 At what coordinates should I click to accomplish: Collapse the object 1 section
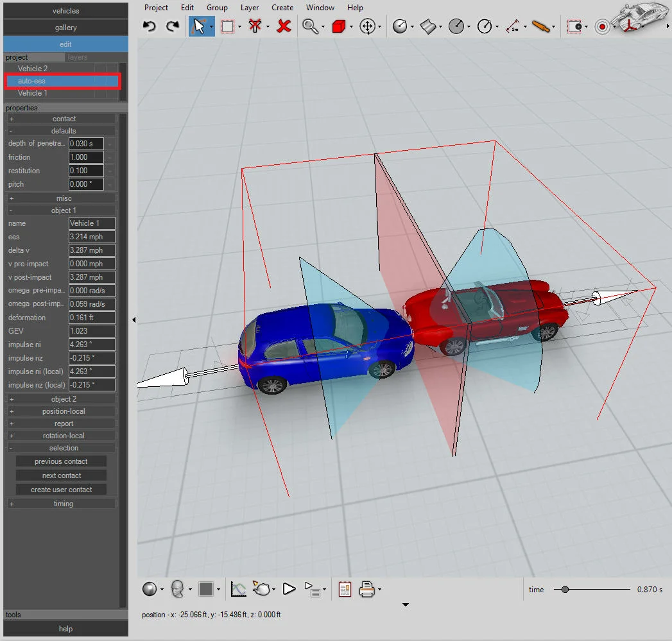coord(60,210)
